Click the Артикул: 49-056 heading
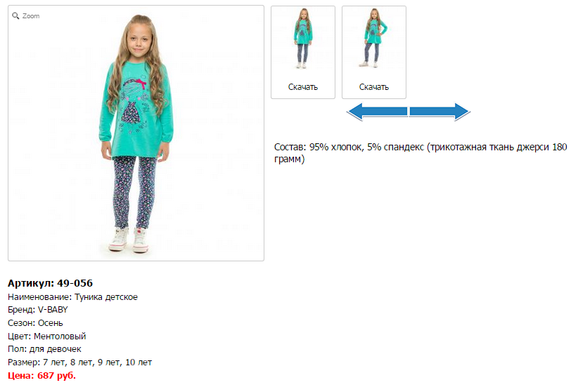 [x=50, y=283]
